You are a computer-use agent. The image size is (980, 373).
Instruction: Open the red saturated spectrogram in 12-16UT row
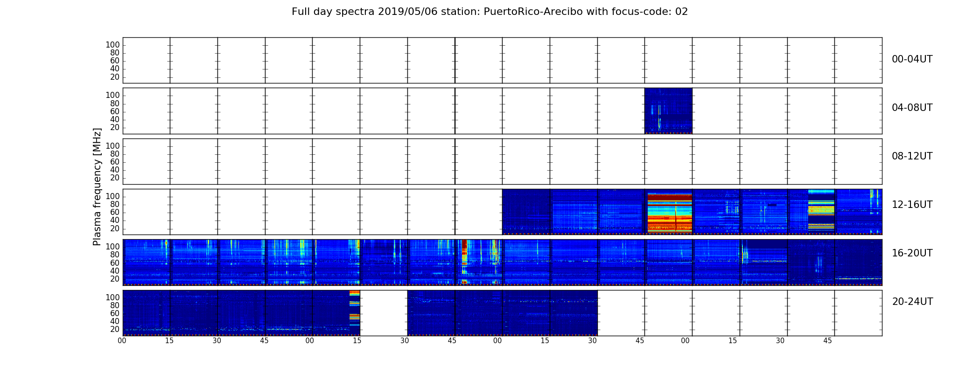670,212
